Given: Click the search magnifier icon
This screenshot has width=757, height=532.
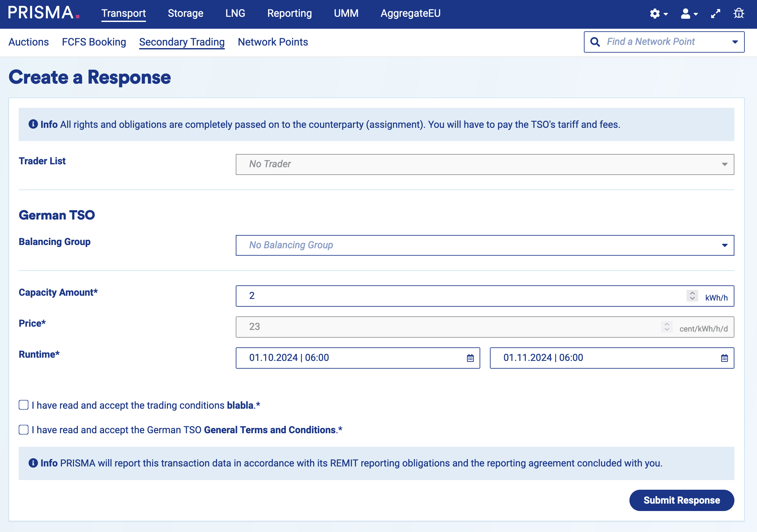Looking at the screenshot, I should (595, 42).
